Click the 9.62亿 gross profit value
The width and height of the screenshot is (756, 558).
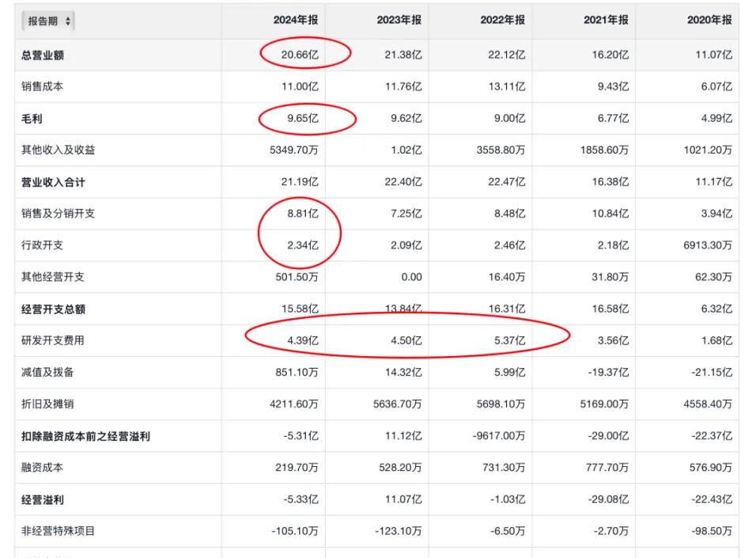(406, 118)
